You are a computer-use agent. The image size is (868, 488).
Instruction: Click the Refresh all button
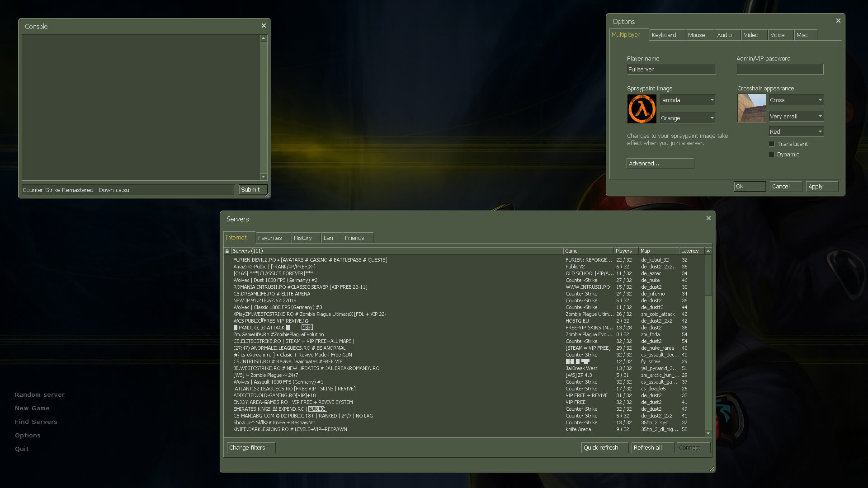(x=652, y=448)
